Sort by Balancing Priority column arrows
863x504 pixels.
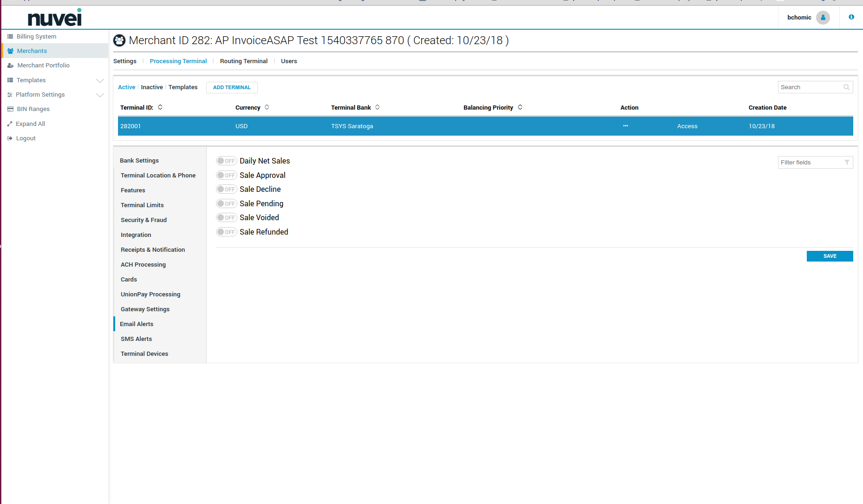(520, 107)
